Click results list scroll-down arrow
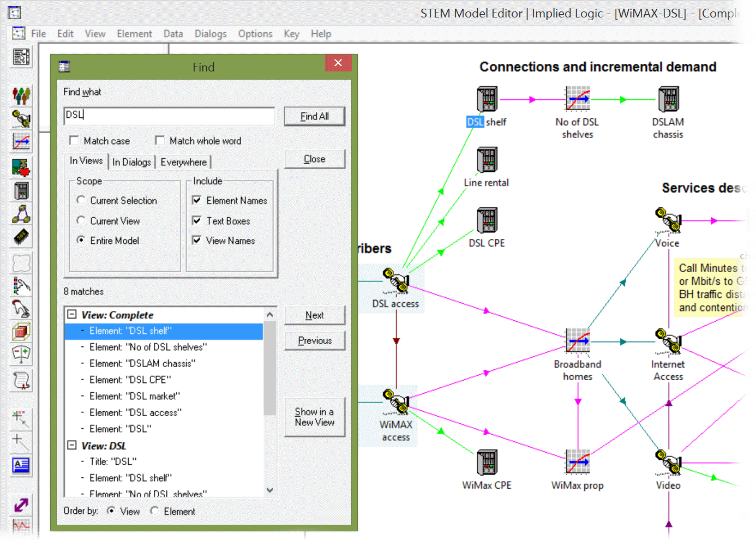 click(x=269, y=490)
